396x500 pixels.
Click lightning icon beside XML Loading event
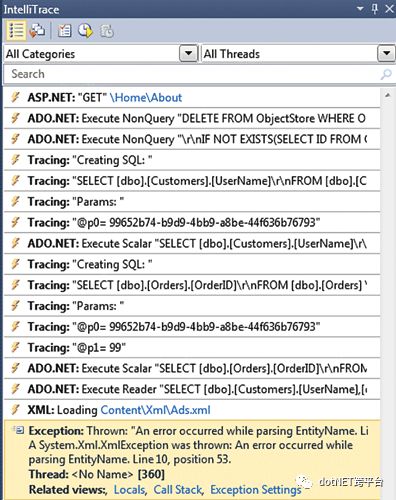(x=15, y=409)
